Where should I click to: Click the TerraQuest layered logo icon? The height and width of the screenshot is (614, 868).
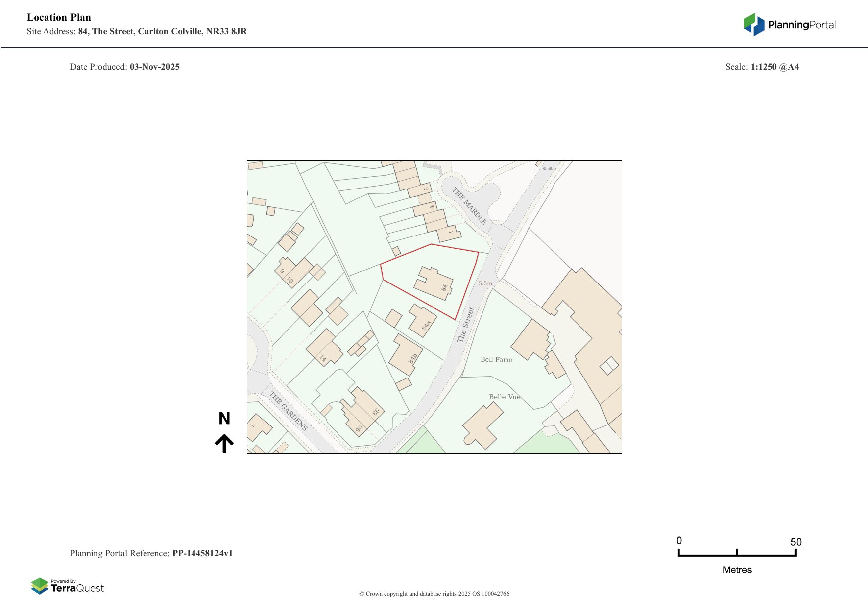click(x=40, y=586)
